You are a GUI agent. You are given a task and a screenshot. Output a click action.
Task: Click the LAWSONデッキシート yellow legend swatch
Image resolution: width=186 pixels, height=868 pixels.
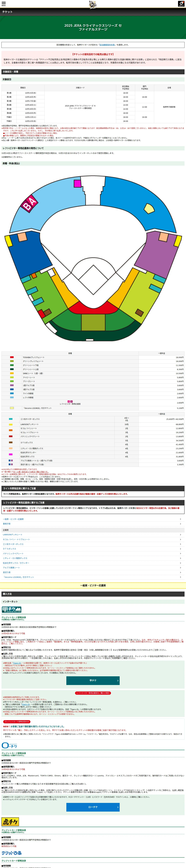[11, 425]
